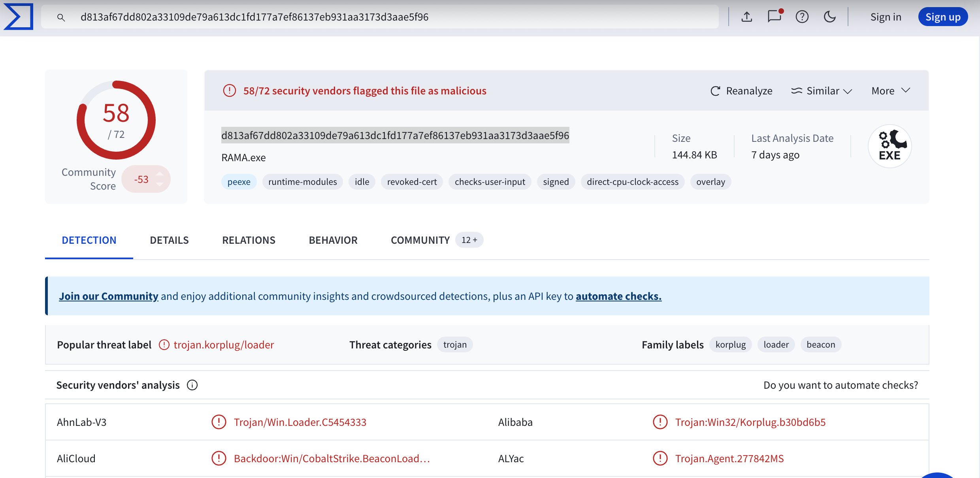
Task: Click the checks-user-input tag
Action: (490, 182)
